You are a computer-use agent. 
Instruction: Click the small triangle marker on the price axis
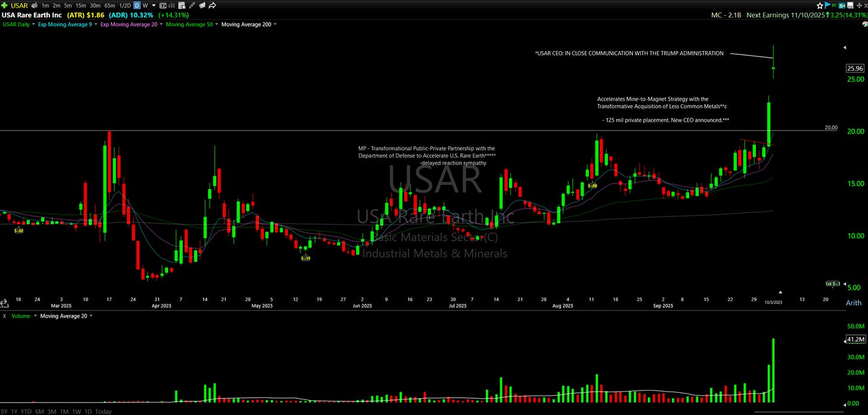pos(844,47)
